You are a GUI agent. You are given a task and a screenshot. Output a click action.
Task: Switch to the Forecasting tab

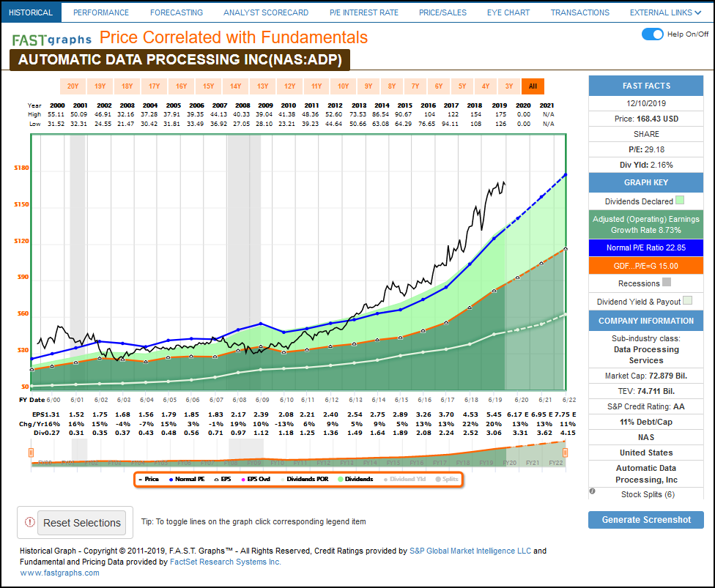point(176,12)
